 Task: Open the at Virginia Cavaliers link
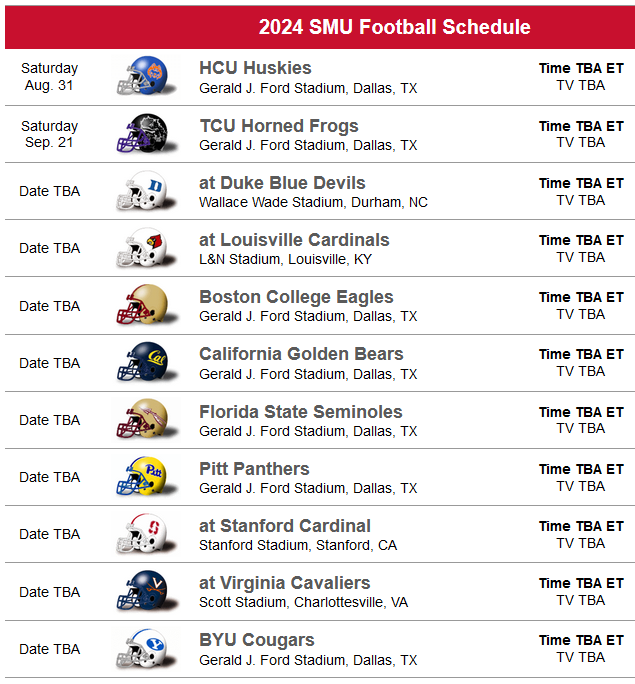click(x=285, y=583)
